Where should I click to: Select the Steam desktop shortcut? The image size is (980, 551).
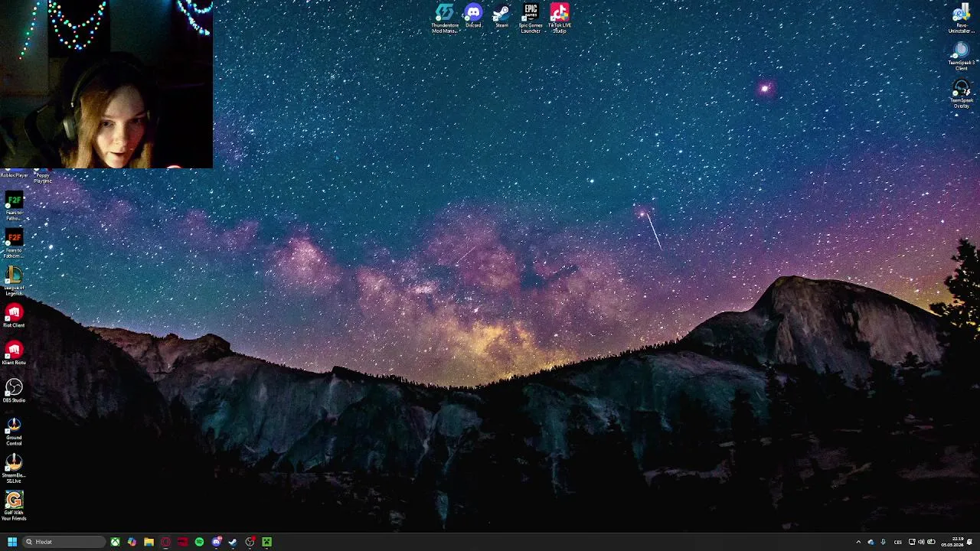(x=501, y=16)
